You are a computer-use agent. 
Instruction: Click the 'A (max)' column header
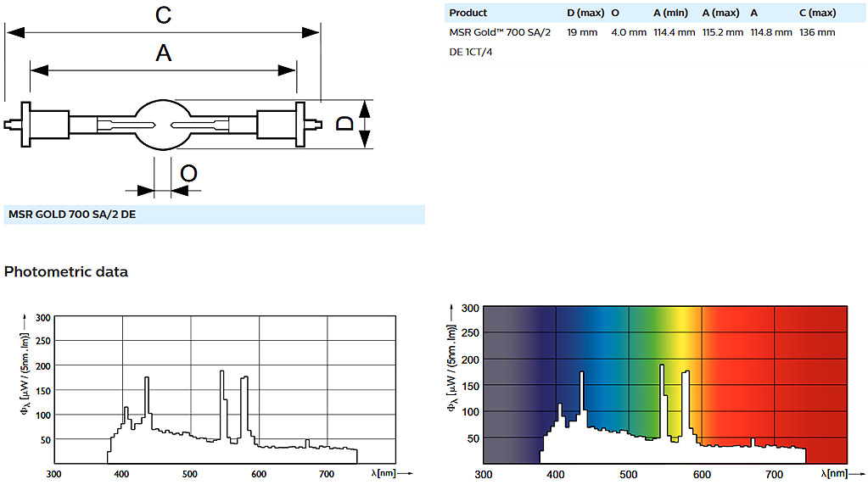pos(720,13)
